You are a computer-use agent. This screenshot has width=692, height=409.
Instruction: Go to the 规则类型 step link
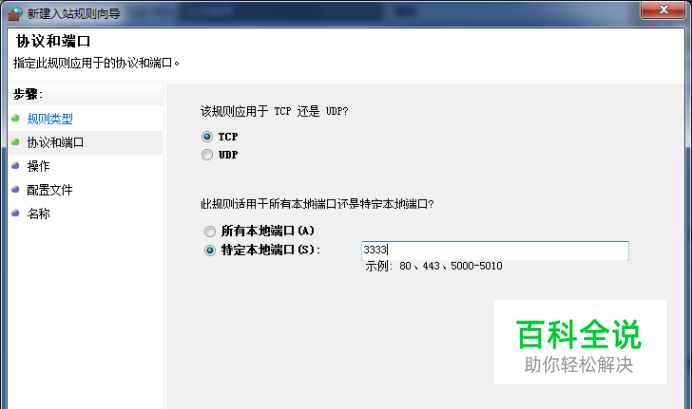pyautogui.click(x=50, y=119)
